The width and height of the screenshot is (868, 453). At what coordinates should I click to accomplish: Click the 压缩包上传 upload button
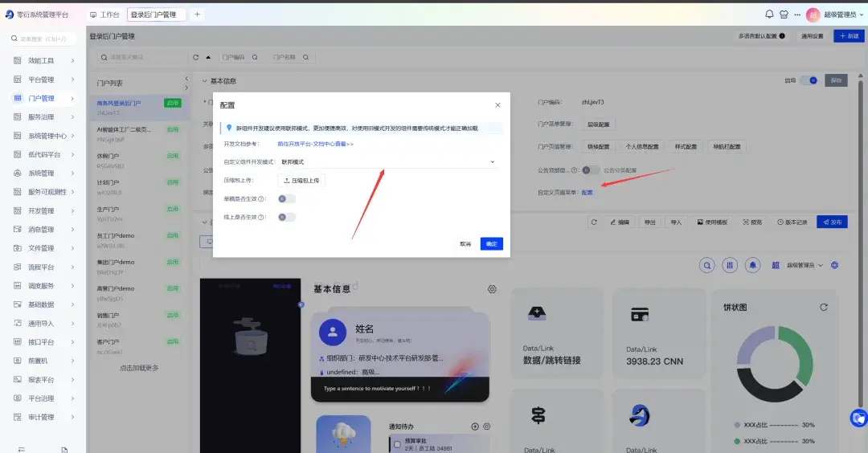pos(301,180)
